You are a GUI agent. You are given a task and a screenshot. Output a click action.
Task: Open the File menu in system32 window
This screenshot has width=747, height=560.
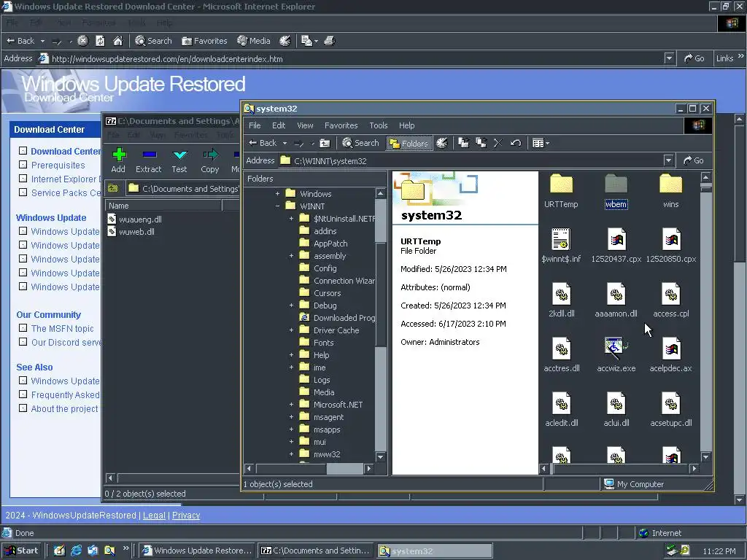[255, 125]
